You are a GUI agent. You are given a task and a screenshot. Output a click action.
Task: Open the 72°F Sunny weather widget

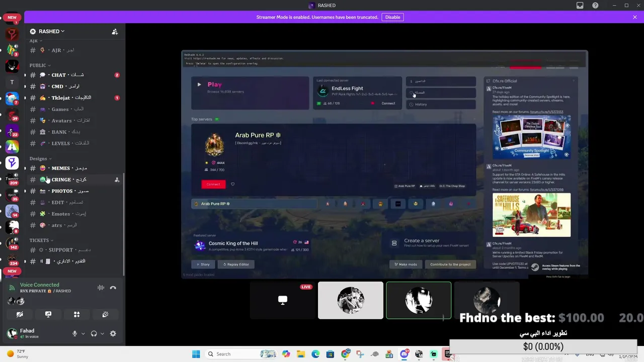point(18,354)
